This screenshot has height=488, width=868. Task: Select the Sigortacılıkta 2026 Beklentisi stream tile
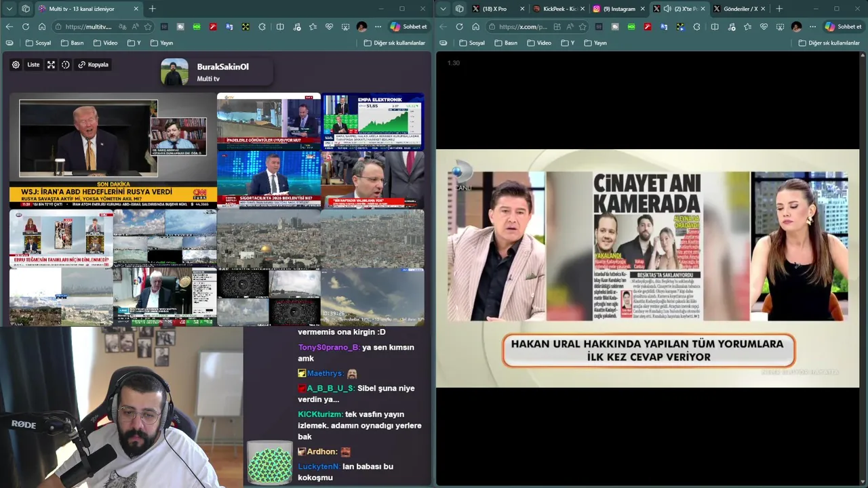(x=269, y=180)
